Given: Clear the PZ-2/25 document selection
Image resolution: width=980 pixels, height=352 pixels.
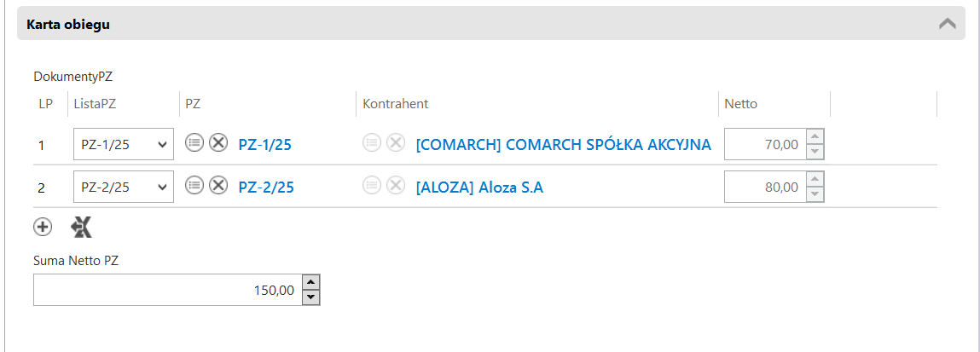Looking at the screenshot, I should [x=218, y=187].
